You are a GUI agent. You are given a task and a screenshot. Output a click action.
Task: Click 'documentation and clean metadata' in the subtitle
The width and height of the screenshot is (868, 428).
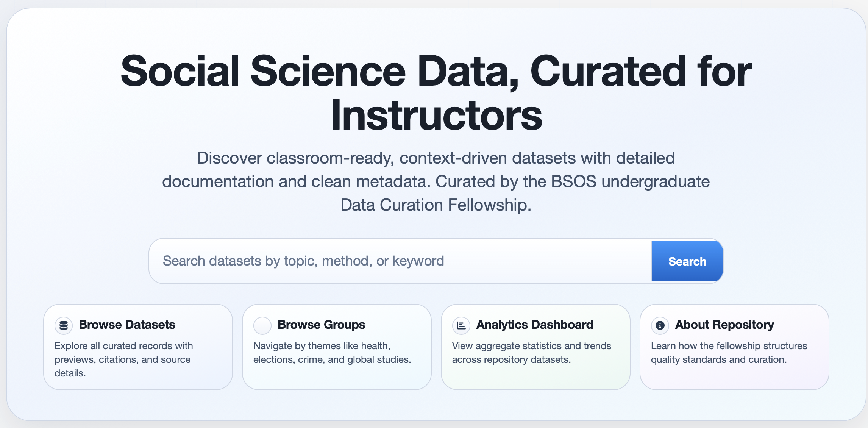click(296, 181)
